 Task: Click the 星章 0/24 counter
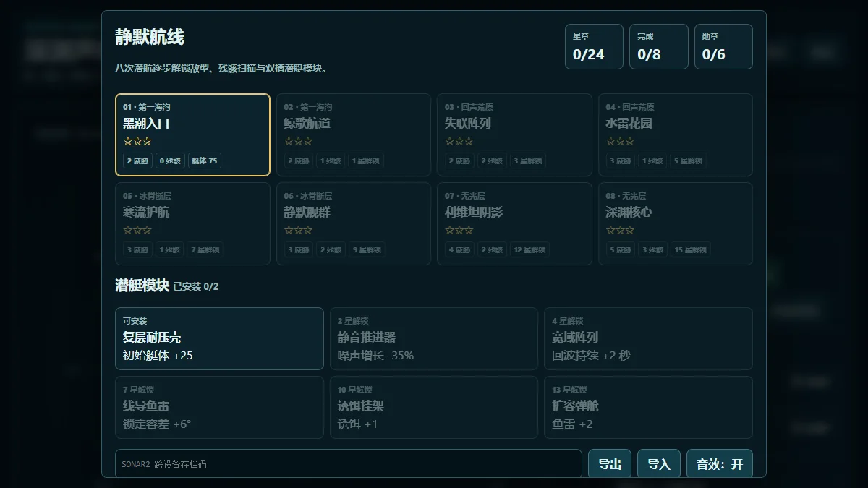tap(594, 46)
